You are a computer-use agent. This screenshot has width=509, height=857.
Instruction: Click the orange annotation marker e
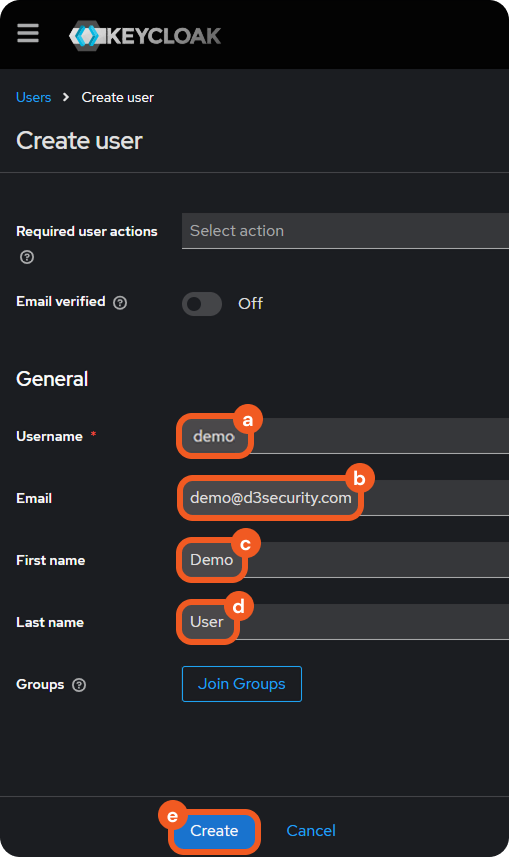coord(172,816)
